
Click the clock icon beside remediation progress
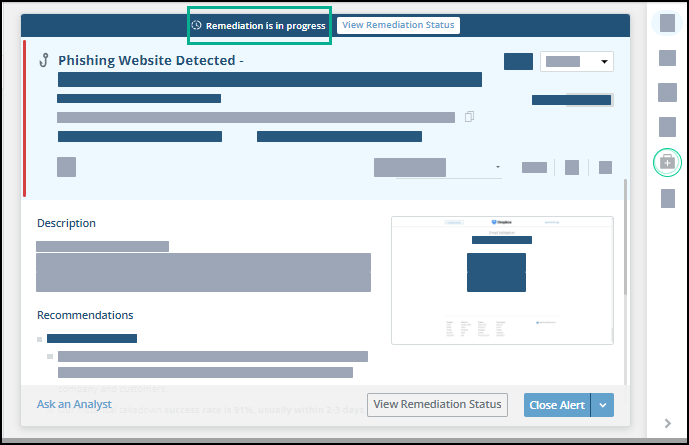pos(197,25)
